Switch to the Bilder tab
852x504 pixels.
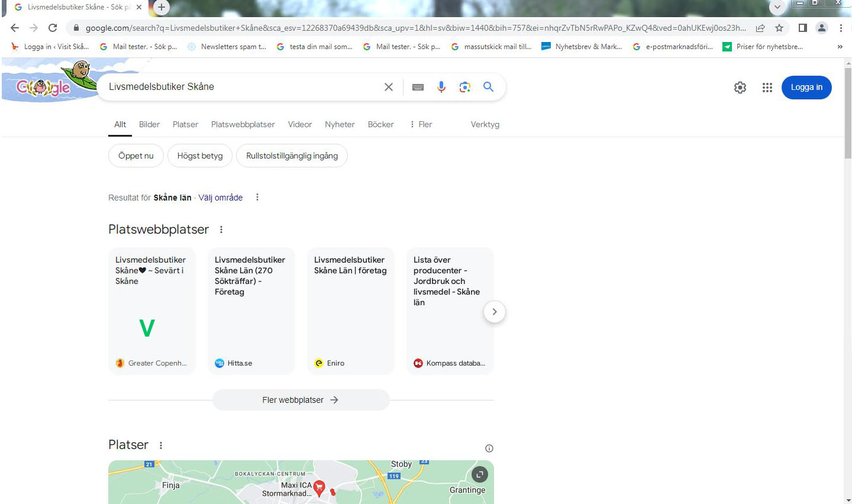[x=149, y=124]
